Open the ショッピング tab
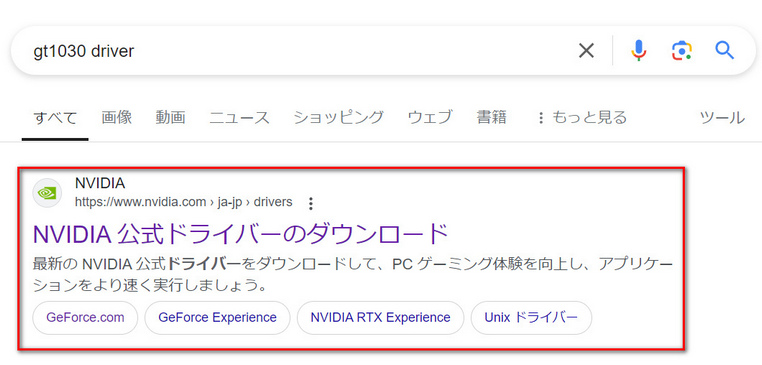This screenshot has width=762, height=365. coord(339,118)
